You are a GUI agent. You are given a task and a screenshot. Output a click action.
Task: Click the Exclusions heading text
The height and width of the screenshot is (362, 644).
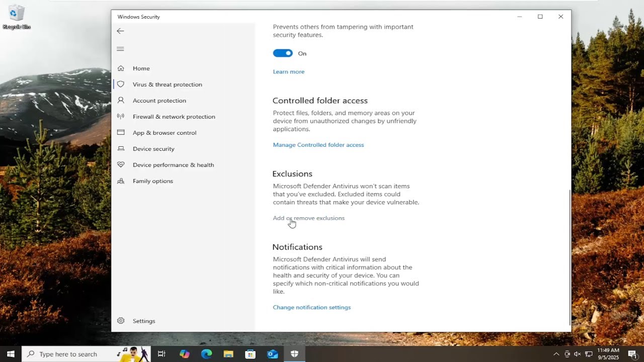(292, 174)
